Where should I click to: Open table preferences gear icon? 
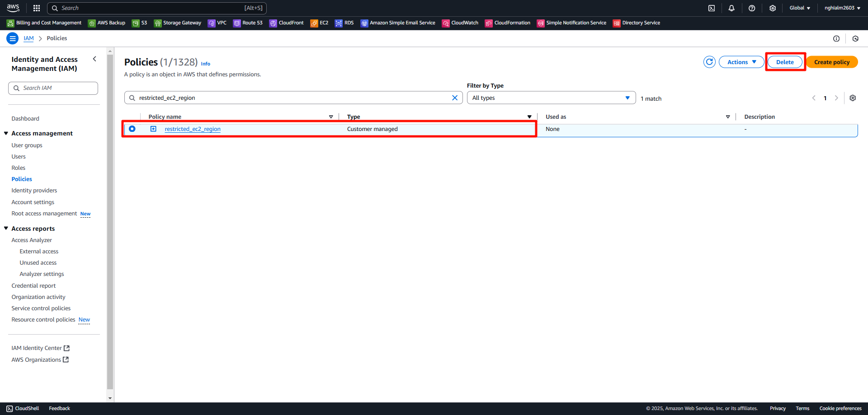coord(853,98)
